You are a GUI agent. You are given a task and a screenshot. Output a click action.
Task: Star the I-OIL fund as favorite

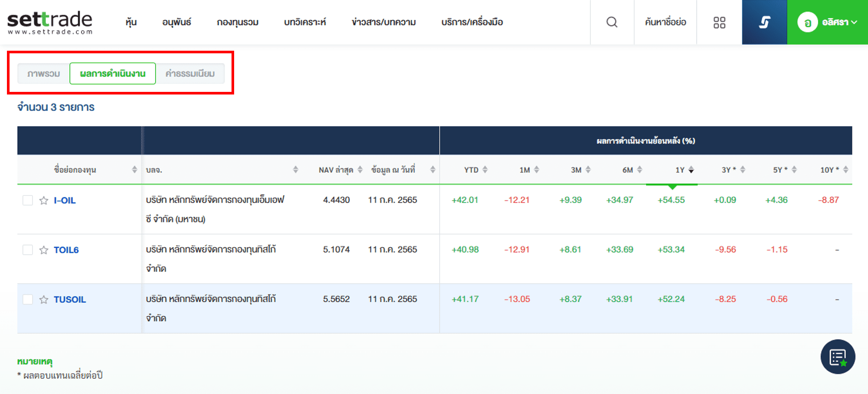[x=43, y=200]
